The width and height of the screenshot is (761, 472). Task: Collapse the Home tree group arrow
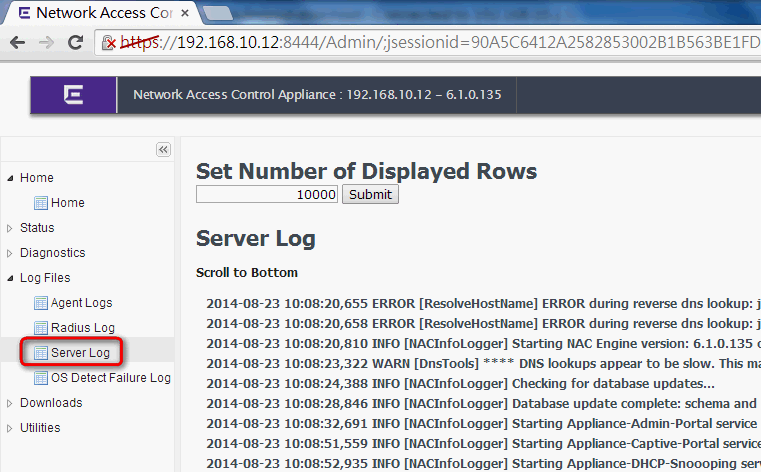[x=10, y=179]
